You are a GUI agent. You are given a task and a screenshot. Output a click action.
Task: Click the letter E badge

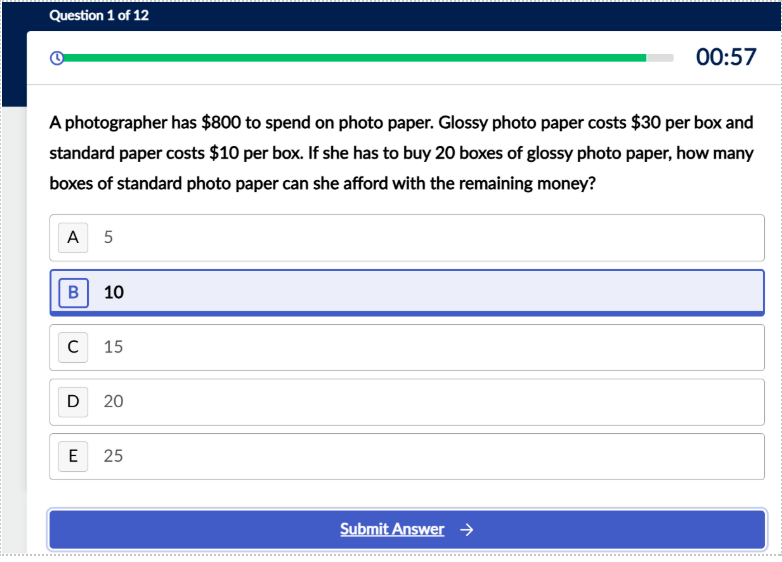[71, 456]
